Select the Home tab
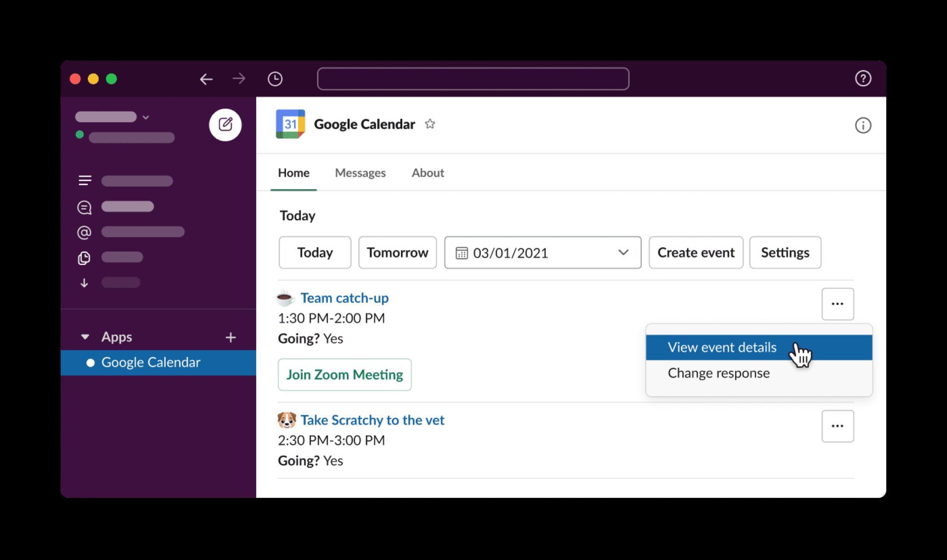 tap(293, 173)
